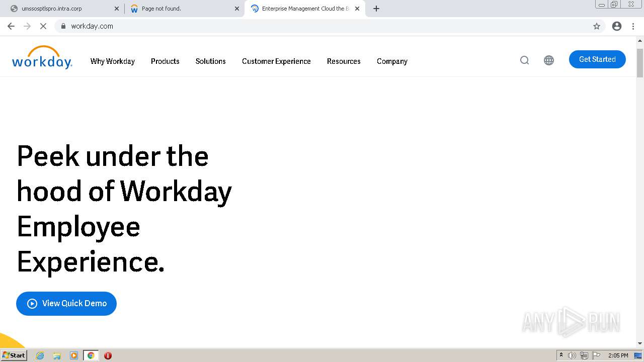The width and height of the screenshot is (644, 362).
Task: Click the scrollbar down arrow
Action: click(x=640, y=343)
